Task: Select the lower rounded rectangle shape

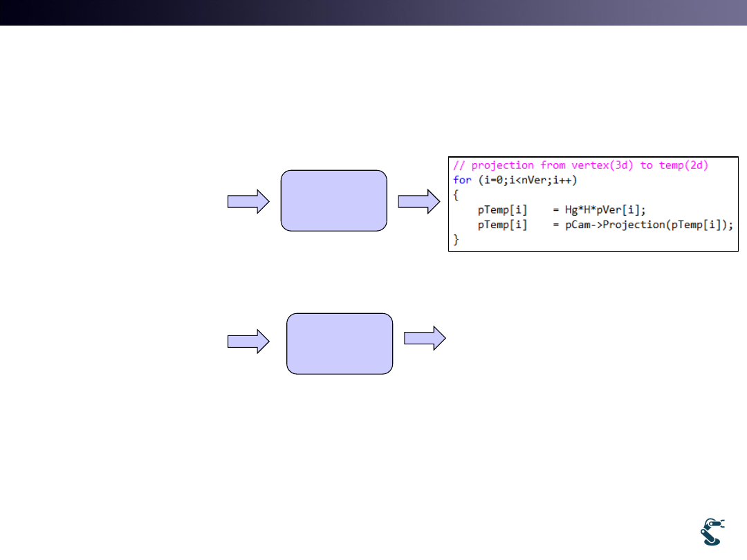Action: coord(340,344)
